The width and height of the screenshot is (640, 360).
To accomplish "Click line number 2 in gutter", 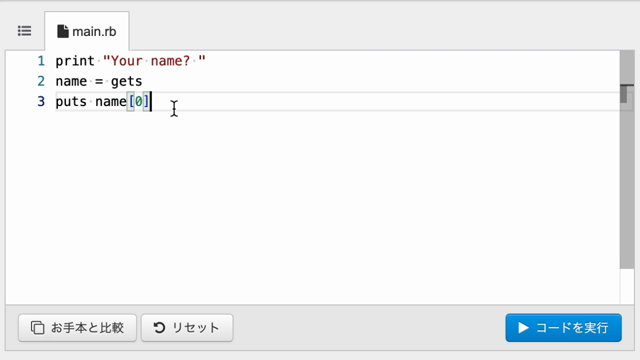I will 41,81.
